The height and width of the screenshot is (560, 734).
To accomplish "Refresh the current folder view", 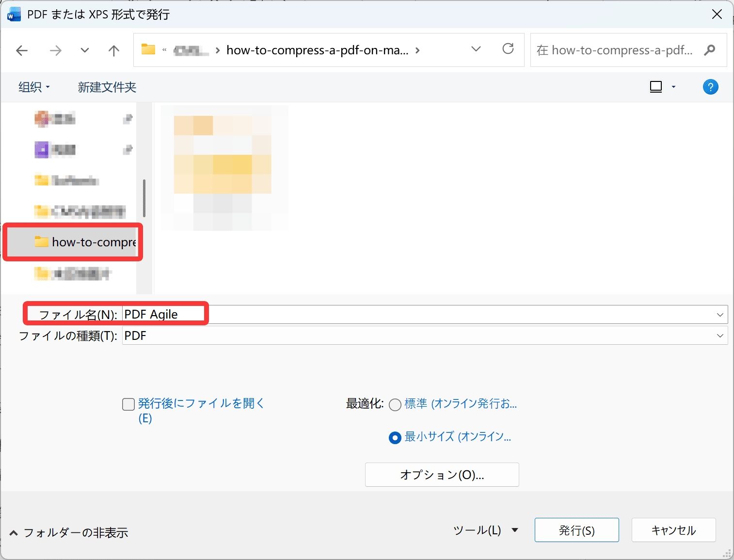I will (508, 49).
